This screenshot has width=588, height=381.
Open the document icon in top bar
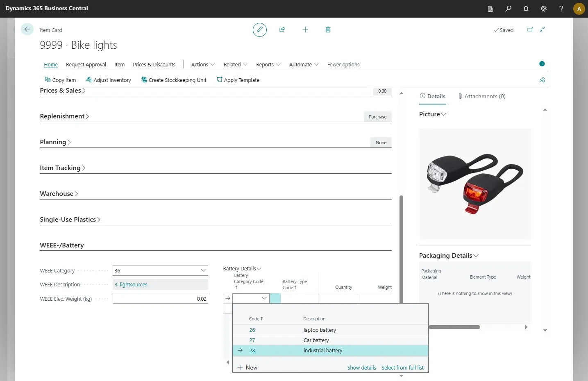tap(490, 9)
